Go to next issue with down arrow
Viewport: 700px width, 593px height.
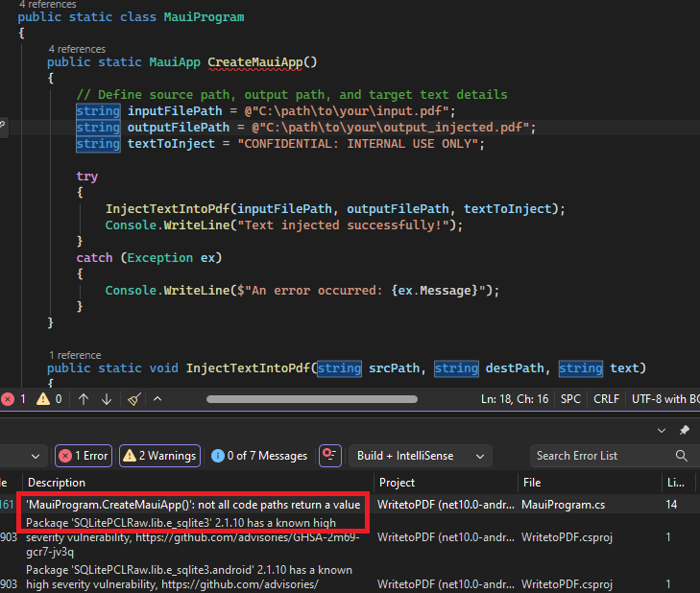pyautogui.click(x=107, y=399)
